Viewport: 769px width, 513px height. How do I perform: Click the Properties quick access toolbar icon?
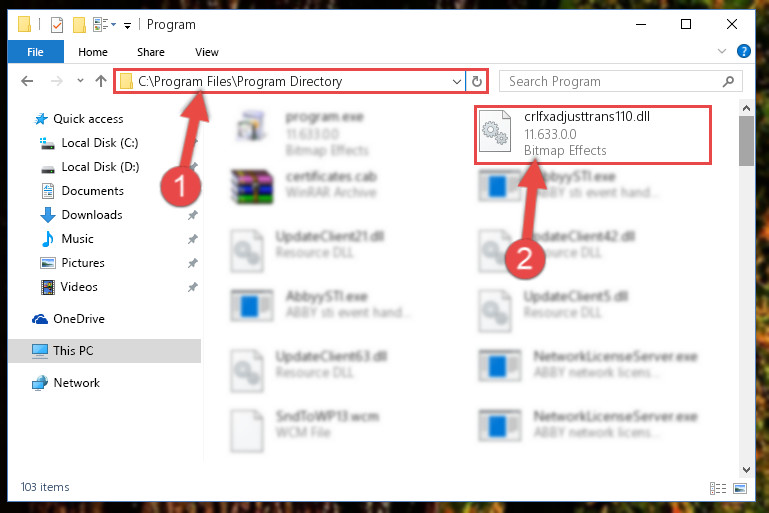(57, 25)
